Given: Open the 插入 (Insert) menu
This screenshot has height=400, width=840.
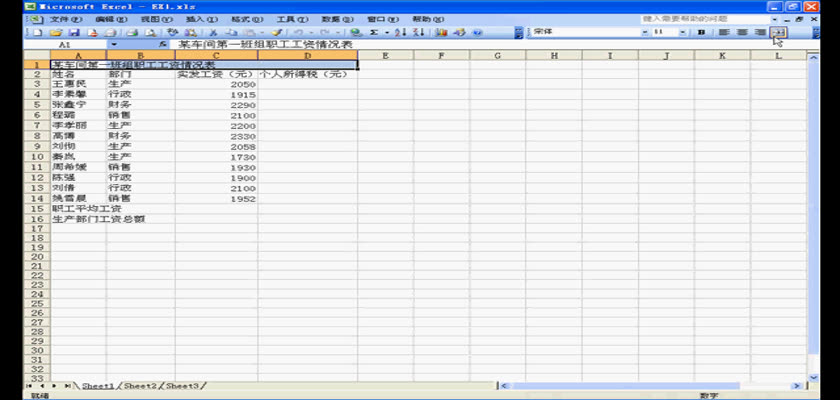Looking at the screenshot, I should [x=202, y=19].
